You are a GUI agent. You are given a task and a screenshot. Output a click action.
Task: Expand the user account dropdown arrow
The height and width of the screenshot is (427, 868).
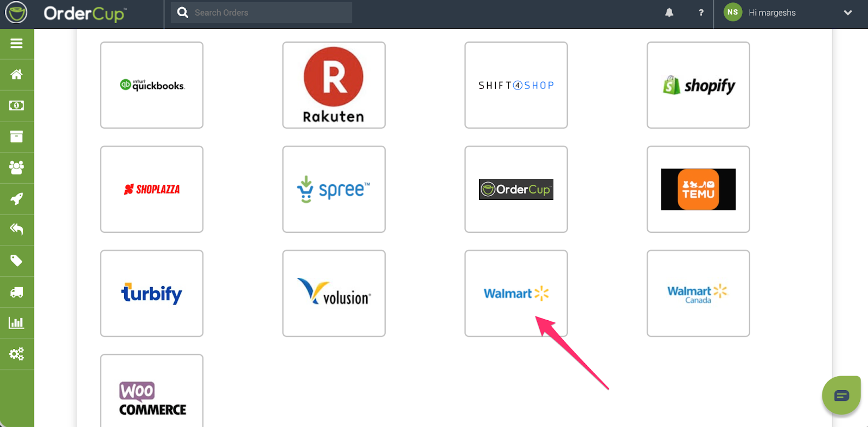[848, 12]
